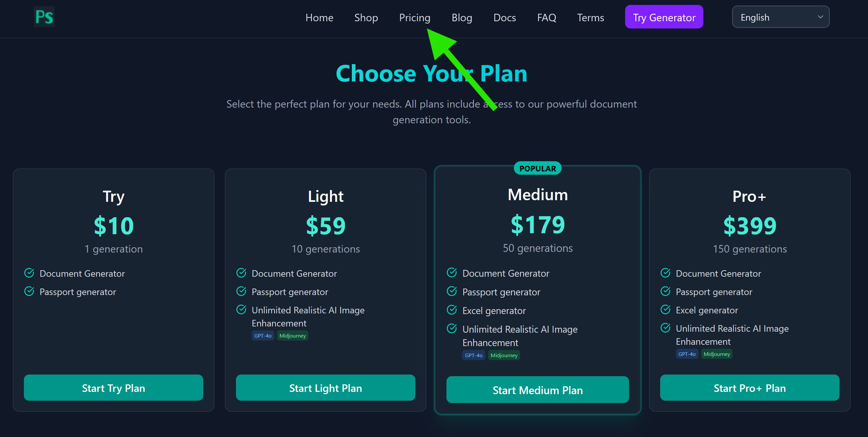Viewport: 868px width, 437px height.
Task: Select the Start Pro+ Plan button
Action: click(750, 388)
